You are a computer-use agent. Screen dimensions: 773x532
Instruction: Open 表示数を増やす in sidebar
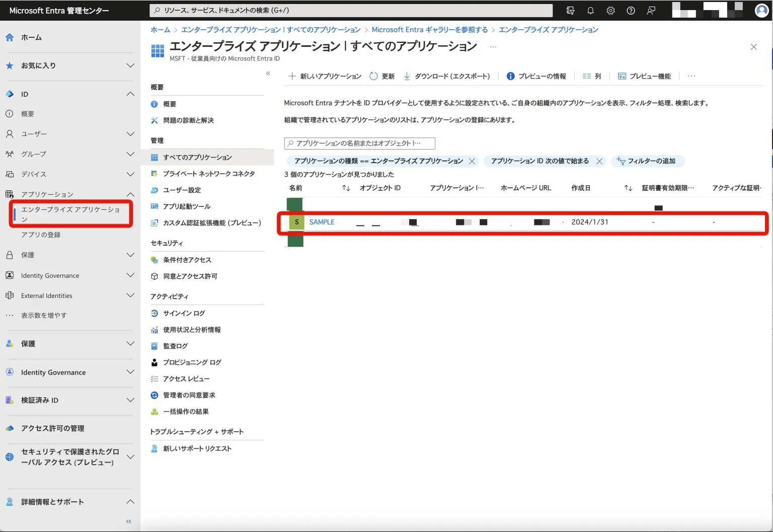pyautogui.click(x=44, y=316)
